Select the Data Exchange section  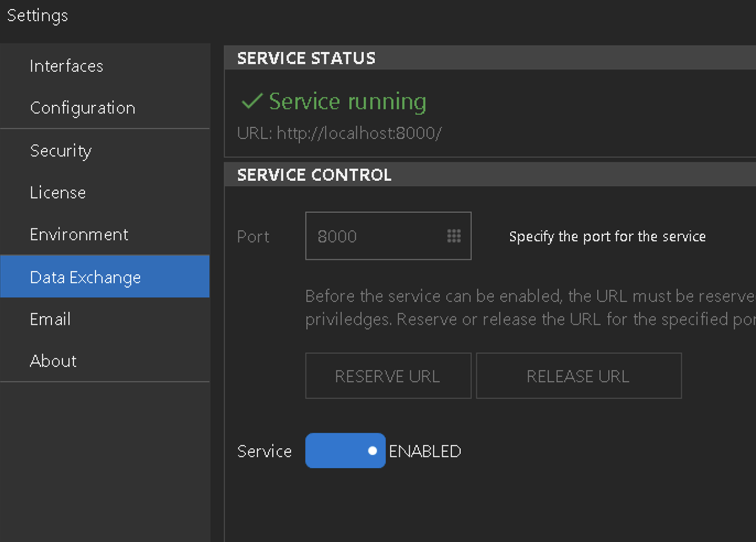(105, 277)
